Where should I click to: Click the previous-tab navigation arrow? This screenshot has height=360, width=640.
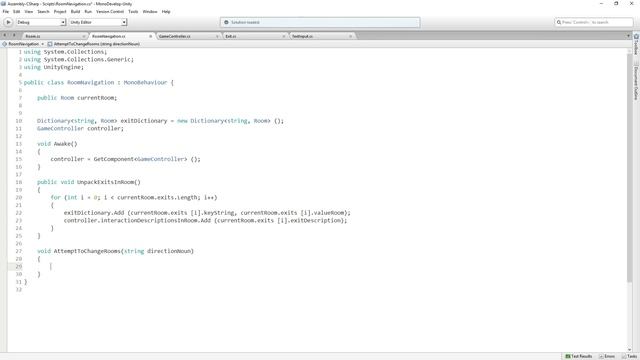5,36
